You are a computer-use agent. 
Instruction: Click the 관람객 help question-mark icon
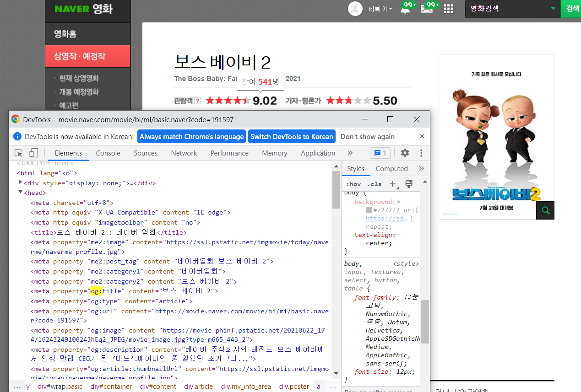(197, 101)
